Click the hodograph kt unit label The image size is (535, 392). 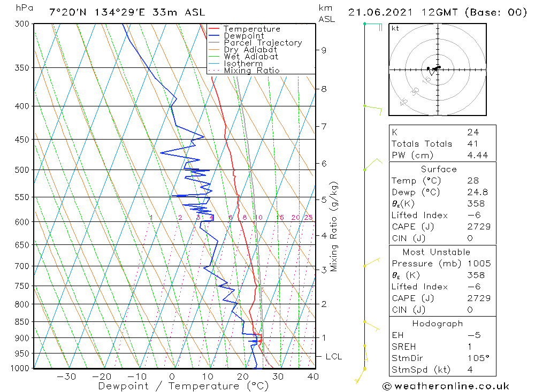395,28
